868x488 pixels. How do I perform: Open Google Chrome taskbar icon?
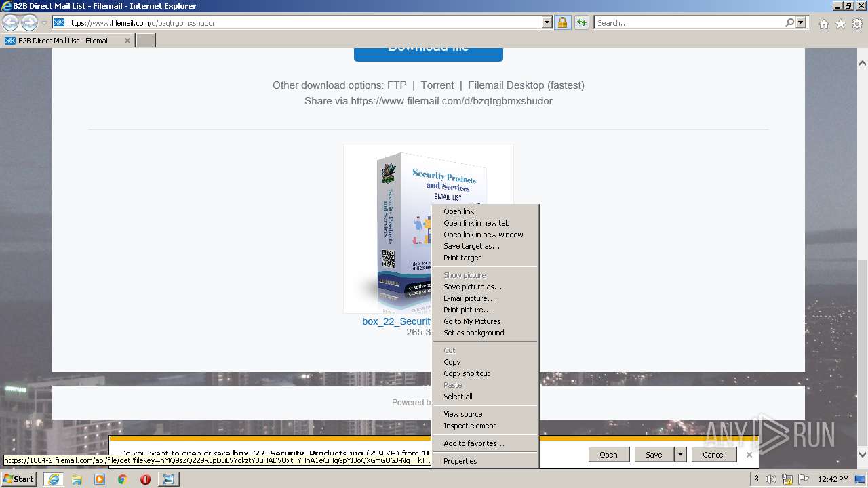click(122, 479)
